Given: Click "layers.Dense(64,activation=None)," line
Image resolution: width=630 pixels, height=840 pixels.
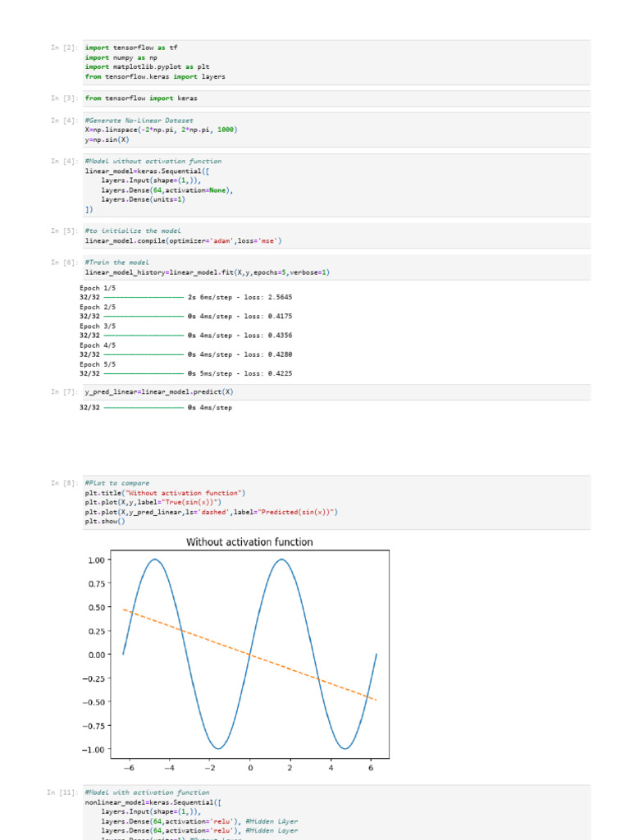Looking at the screenshot, I should pyautogui.click(x=167, y=190).
